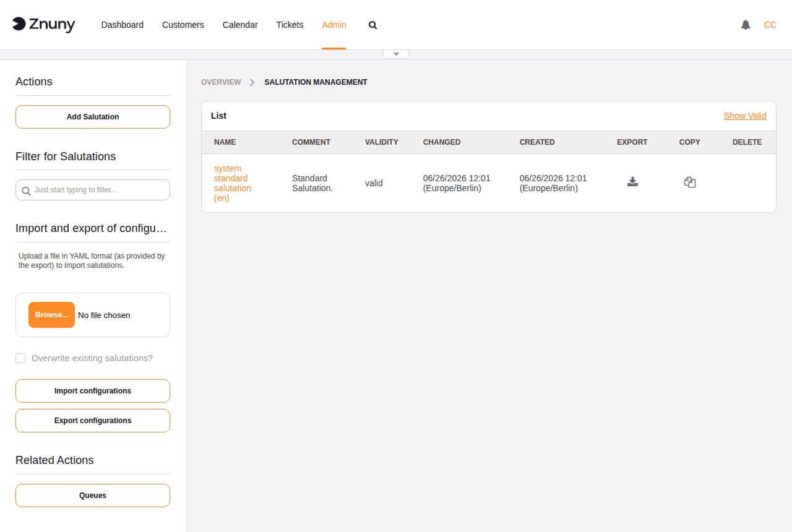Click the Export column header
Viewport: 792px width, 532px height.
point(632,142)
